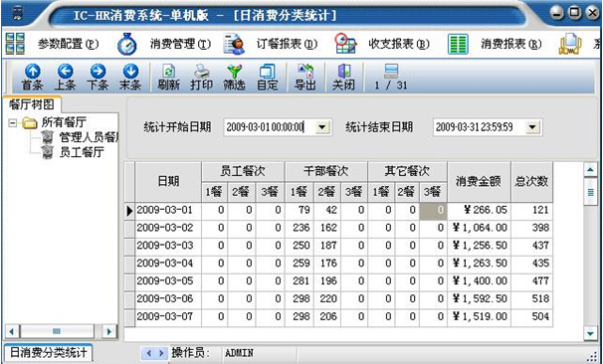Open the 参数配置(P) menu
This screenshot has height=364, width=603.
point(68,44)
